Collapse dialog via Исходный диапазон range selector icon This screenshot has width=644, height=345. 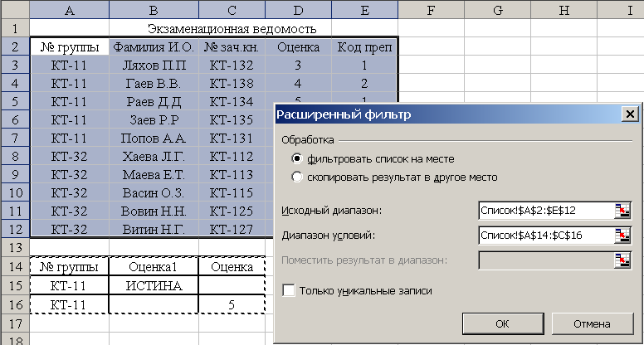click(622, 211)
